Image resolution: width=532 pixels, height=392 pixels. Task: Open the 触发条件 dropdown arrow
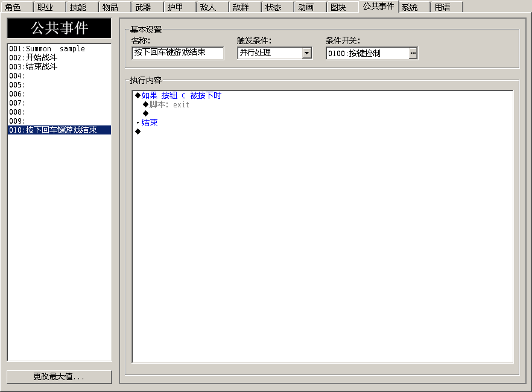pos(306,53)
